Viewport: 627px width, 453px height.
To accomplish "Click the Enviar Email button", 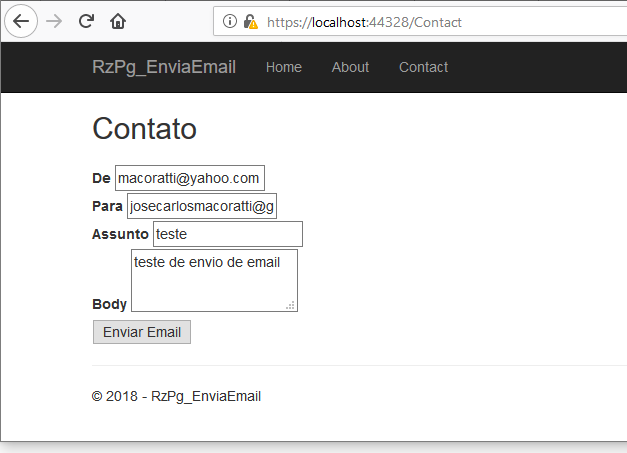I will coord(142,332).
